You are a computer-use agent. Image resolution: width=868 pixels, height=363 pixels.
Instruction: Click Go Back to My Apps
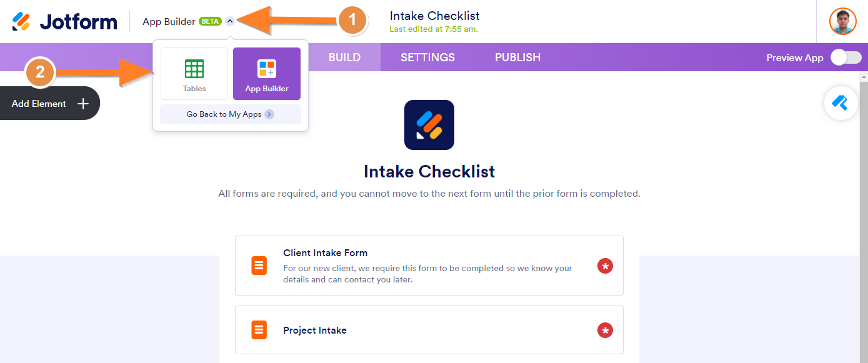(x=224, y=114)
